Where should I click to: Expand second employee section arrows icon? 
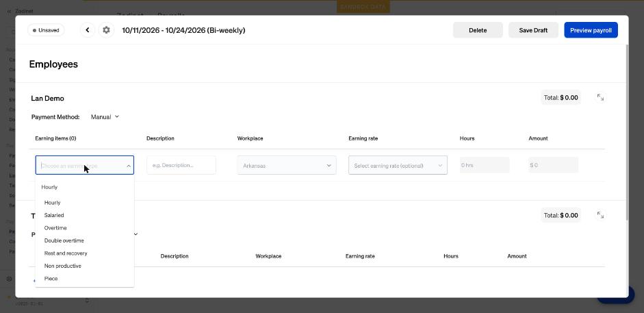(600, 215)
